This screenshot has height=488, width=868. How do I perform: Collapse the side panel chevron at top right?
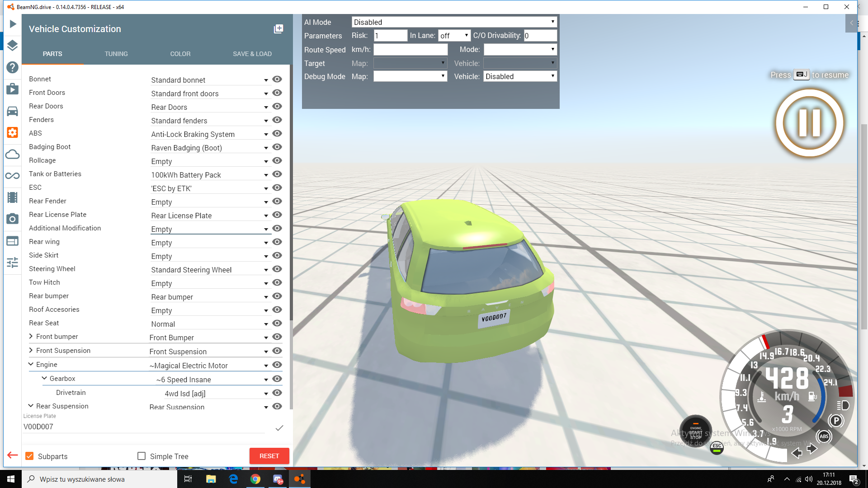pyautogui.click(x=851, y=23)
